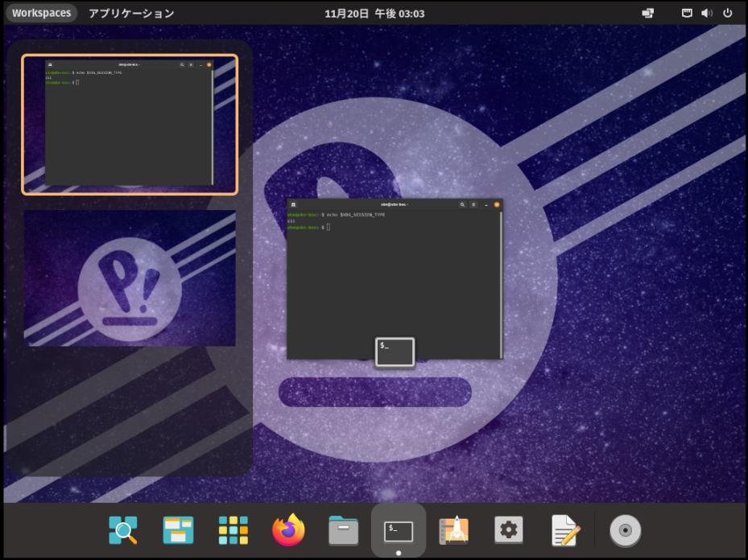
Task: Click the terminal app badge on window preview
Action: (x=395, y=352)
